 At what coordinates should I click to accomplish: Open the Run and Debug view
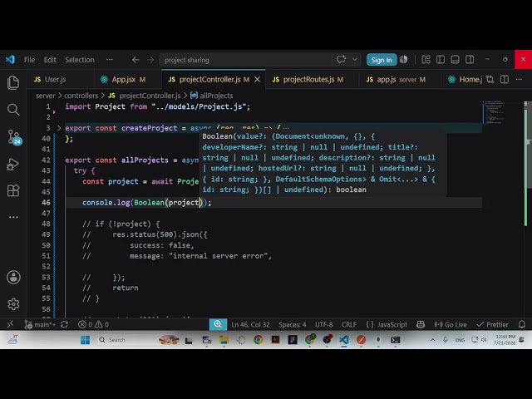point(13,165)
